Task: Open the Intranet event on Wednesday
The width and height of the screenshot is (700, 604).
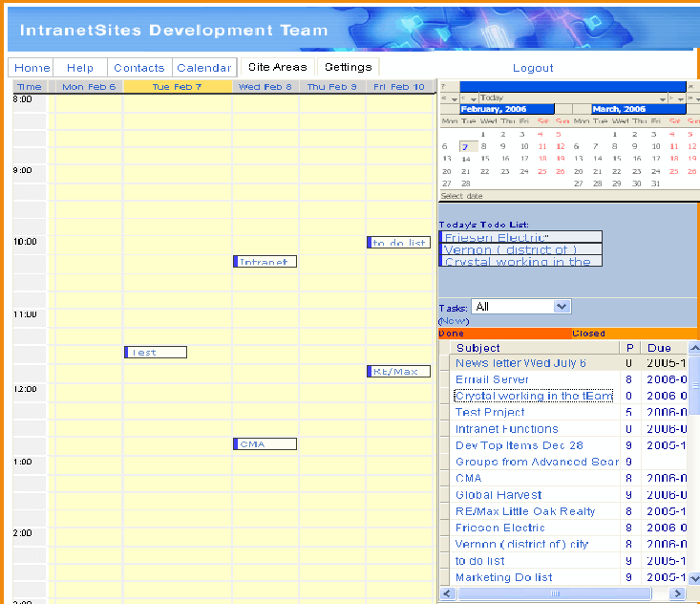Action: [265, 261]
